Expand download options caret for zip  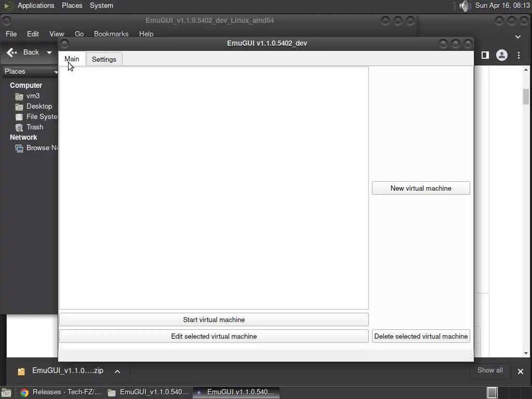click(117, 371)
